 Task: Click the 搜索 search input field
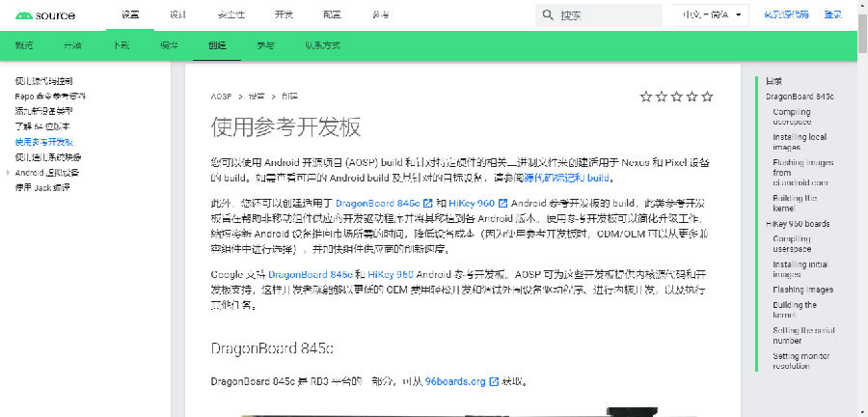point(598,14)
